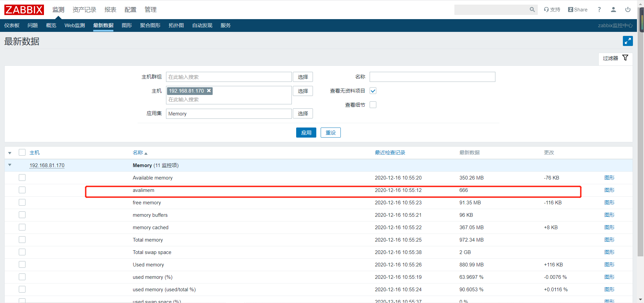The width and height of the screenshot is (644, 303).
Task: Open the 管理 top menu
Action: point(151,10)
